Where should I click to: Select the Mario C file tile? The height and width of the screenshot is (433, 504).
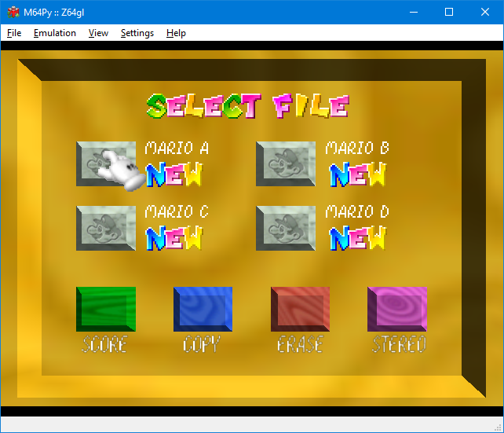[106, 228]
